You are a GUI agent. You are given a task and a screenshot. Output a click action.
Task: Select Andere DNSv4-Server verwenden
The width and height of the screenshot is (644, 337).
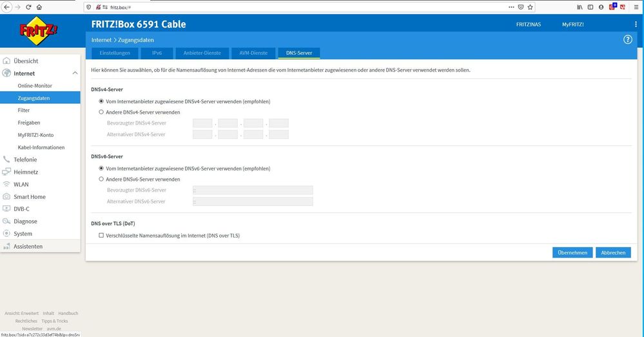click(x=101, y=112)
